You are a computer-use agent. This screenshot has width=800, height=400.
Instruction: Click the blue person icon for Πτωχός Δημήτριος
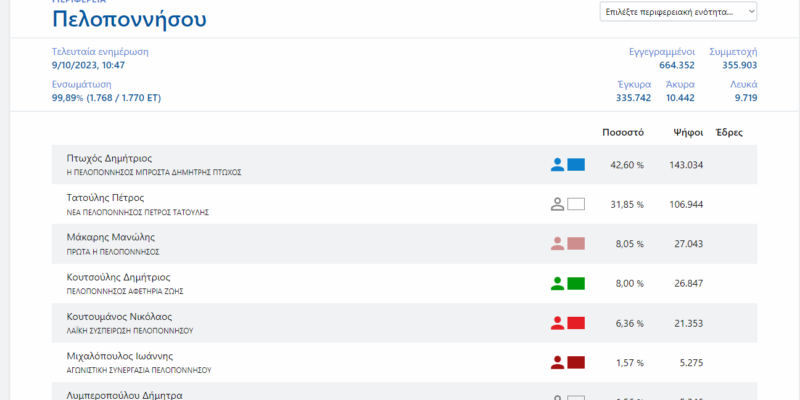click(558, 165)
